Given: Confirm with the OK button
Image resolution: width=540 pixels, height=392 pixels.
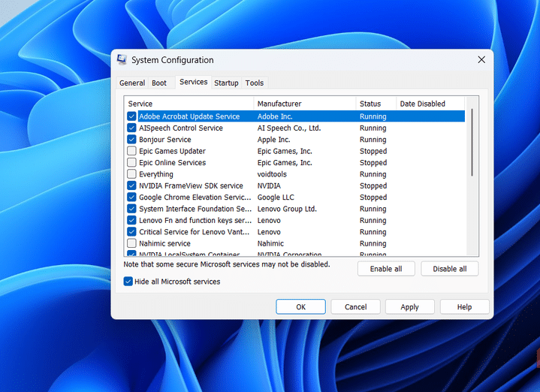Looking at the screenshot, I should click(x=300, y=307).
